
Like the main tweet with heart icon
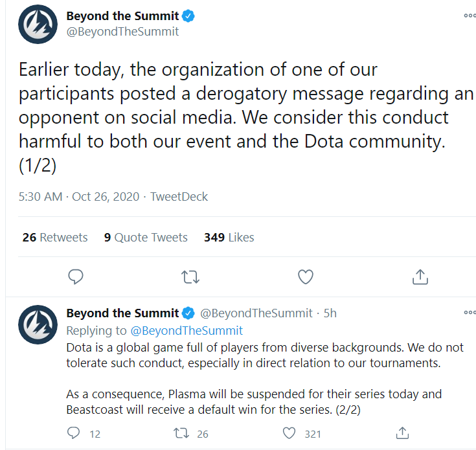tap(306, 277)
